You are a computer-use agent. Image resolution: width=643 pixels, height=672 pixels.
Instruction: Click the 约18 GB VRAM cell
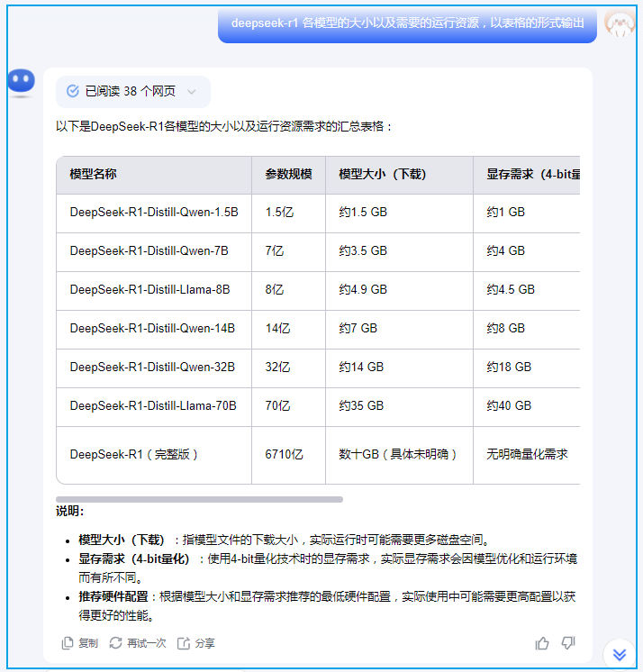point(527,368)
